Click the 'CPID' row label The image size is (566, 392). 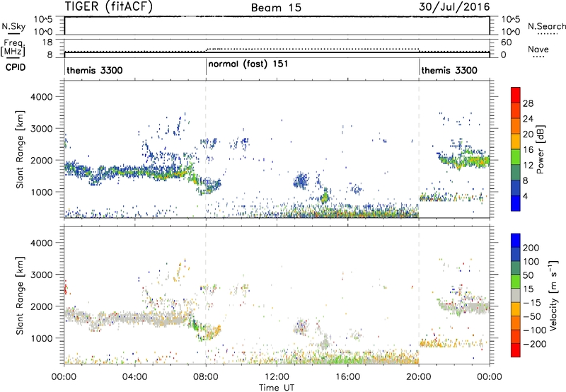[x=16, y=67]
